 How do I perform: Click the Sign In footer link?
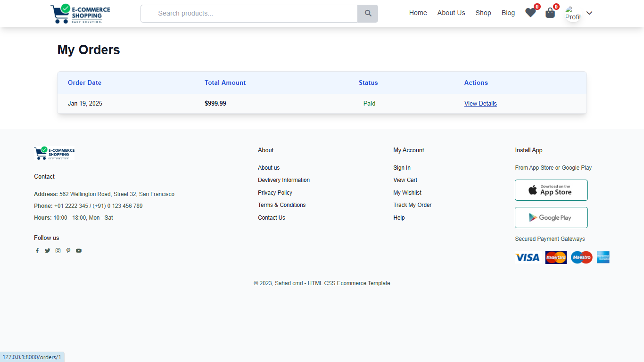[x=402, y=168]
